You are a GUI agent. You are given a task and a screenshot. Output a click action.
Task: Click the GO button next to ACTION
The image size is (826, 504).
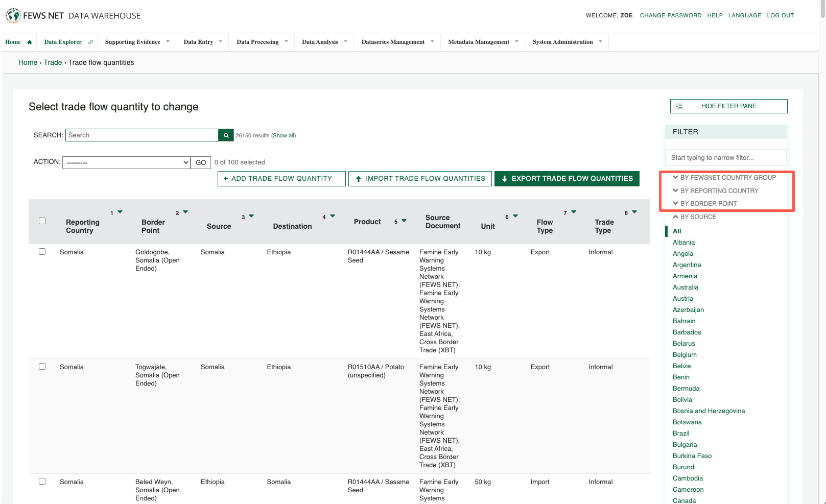click(200, 162)
